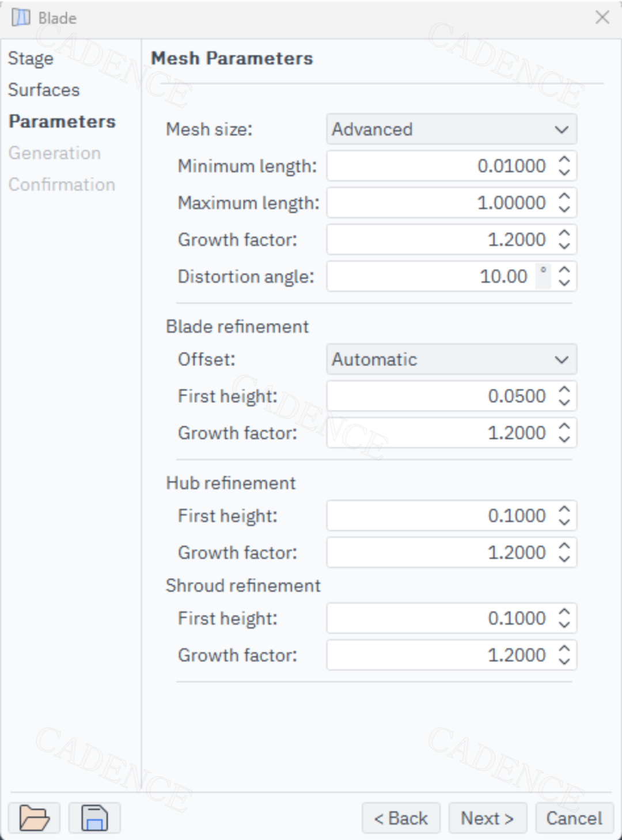Decrease Blade refinement First height
Viewport: 622px width, 840px height.
point(564,402)
